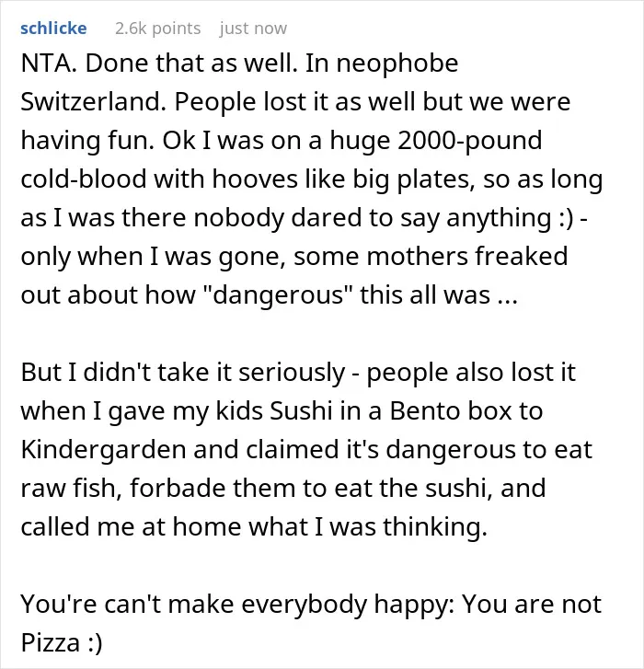Click the word 'Sushi' in second paragraph

coord(301,410)
